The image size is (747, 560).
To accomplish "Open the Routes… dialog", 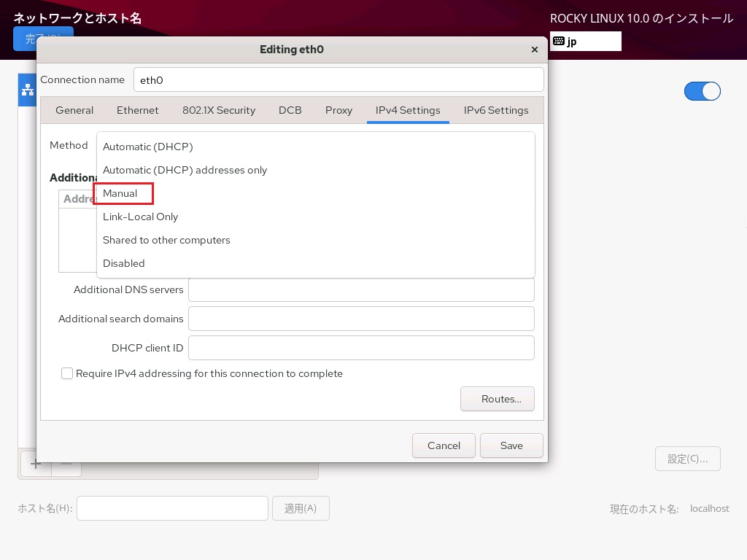I will click(x=497, y=399).
